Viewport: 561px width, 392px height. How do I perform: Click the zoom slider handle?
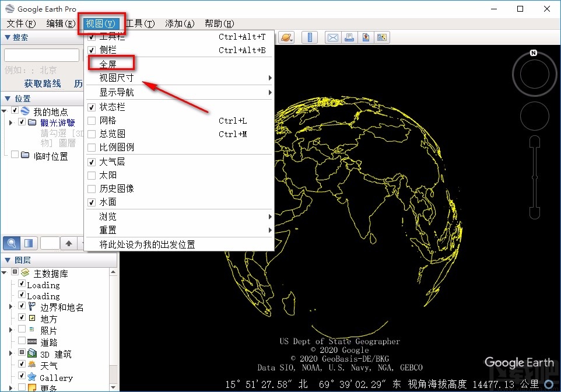click(x=535, y=177)
